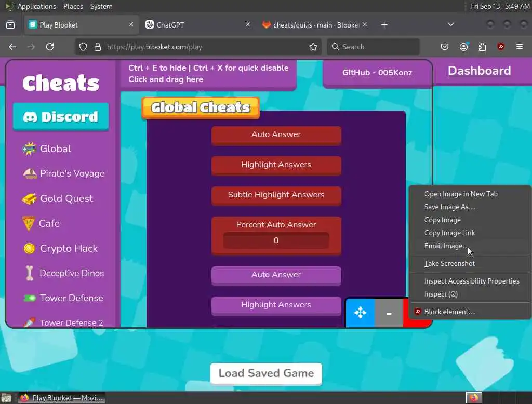Image resolution: width=532 pixels, height=404 pixels.
Task: Switch to the cheats/gui.js GitLab tab
Action: tap(314, 25)
